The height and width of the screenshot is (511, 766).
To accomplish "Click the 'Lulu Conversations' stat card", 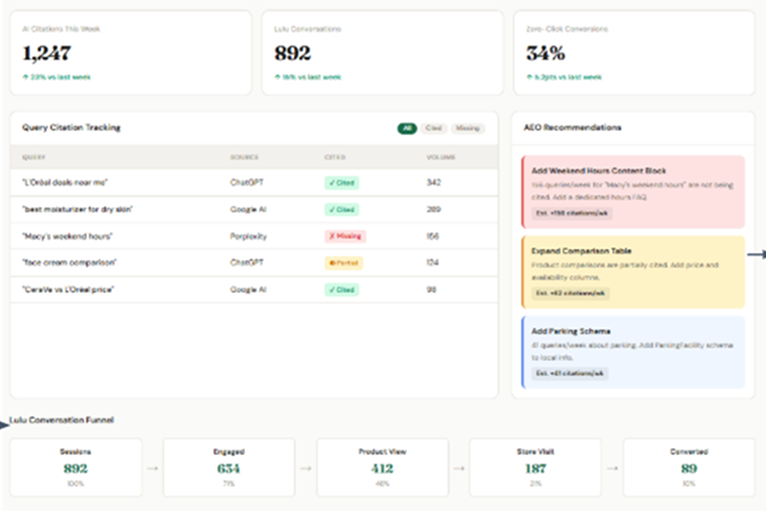I will (382, 53).
